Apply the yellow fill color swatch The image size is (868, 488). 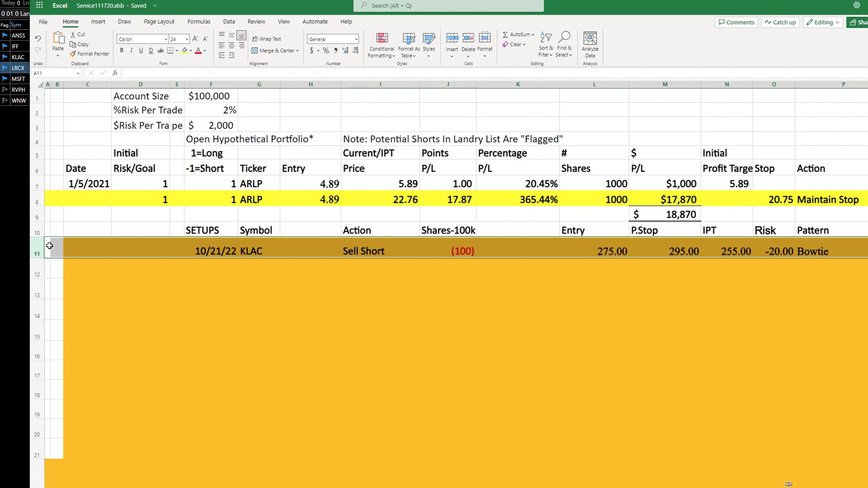click(x=184, y=51)
